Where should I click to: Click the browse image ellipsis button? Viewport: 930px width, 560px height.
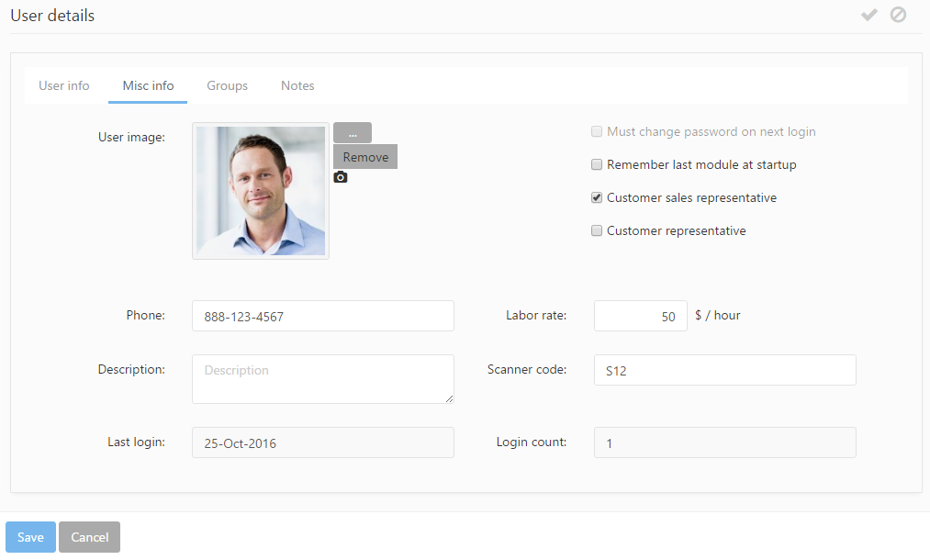click(x=353, y=133)
